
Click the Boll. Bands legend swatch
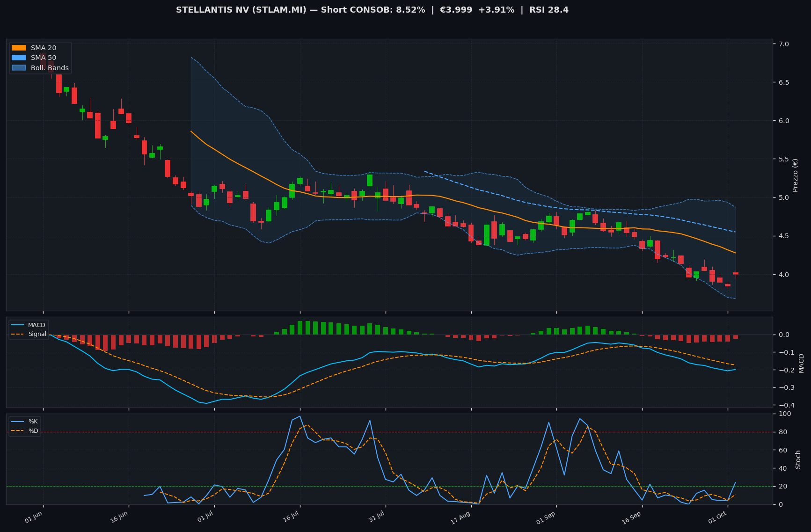[19, 68]
